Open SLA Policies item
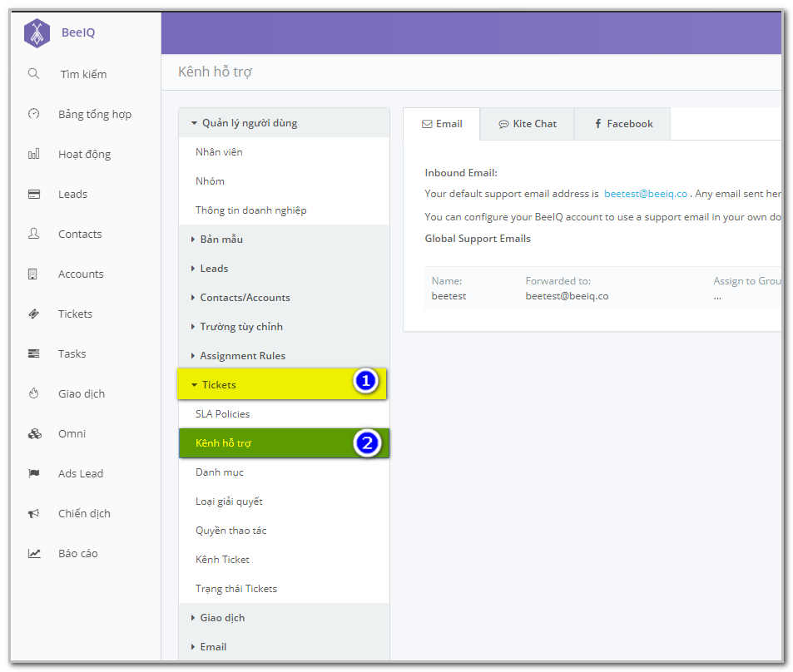Screen dimensions: 793x672 [x=285, y=414]
